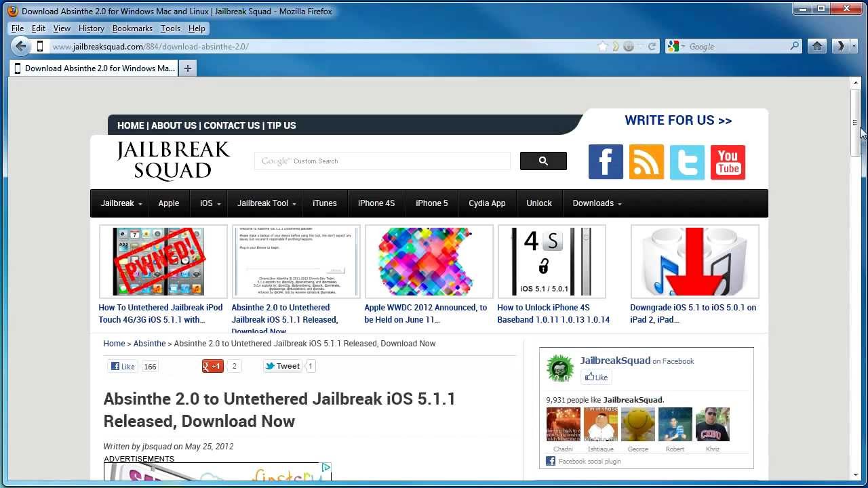Like JailbreakSquad in the Facebook widget
The image size is (868, 488).
click(x=597, y=378)
